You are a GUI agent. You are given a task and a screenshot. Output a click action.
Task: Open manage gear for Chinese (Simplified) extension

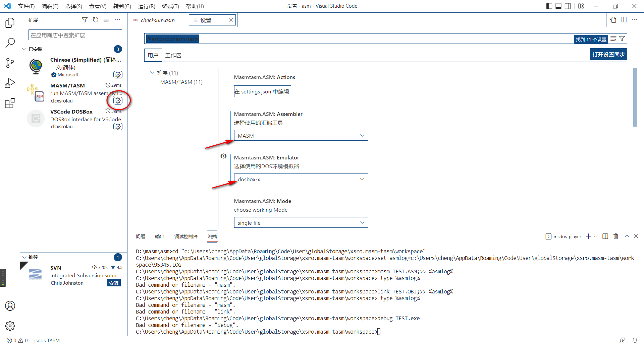(118, 75)
